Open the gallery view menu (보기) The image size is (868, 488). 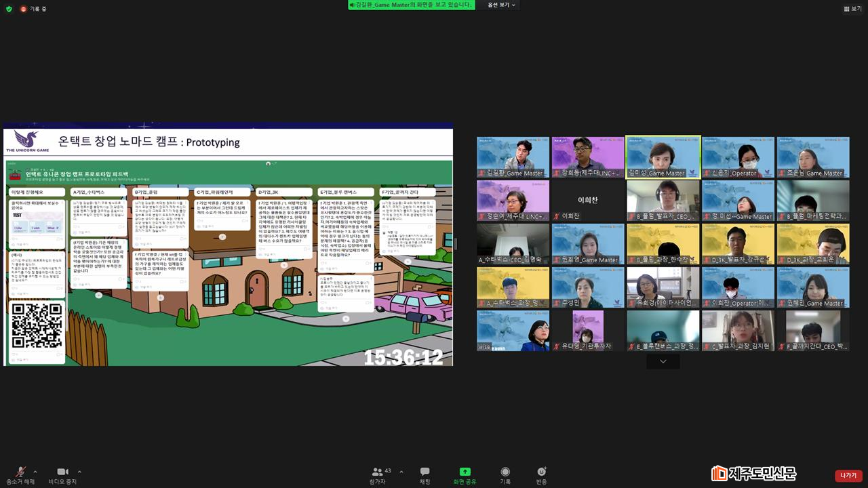click(x=852, y=8)
